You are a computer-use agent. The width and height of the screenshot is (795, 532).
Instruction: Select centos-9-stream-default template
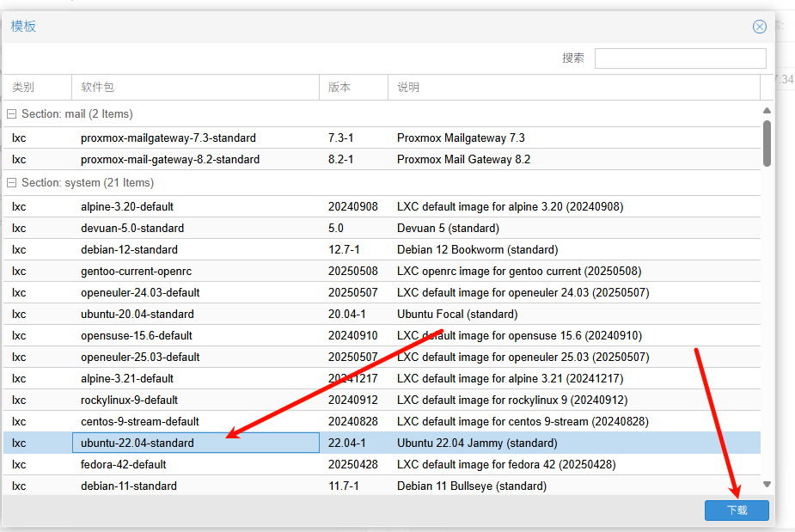coord(382,421)
